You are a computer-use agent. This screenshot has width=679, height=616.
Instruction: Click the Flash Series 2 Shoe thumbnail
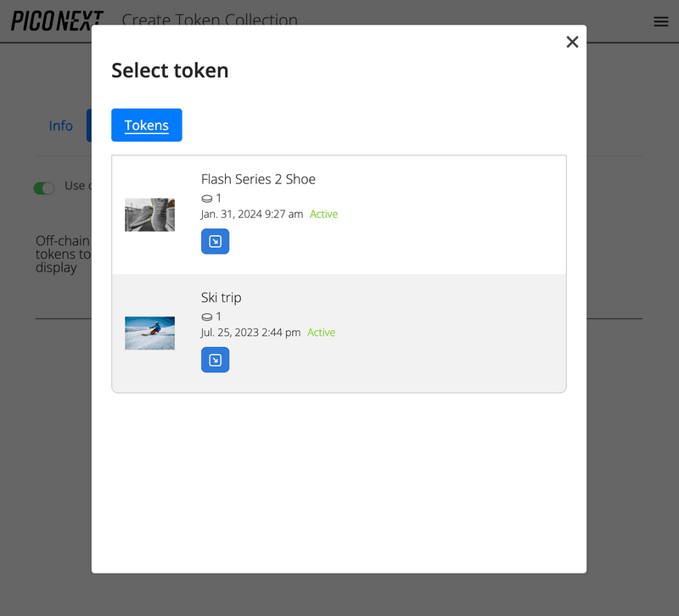point(149,214)
